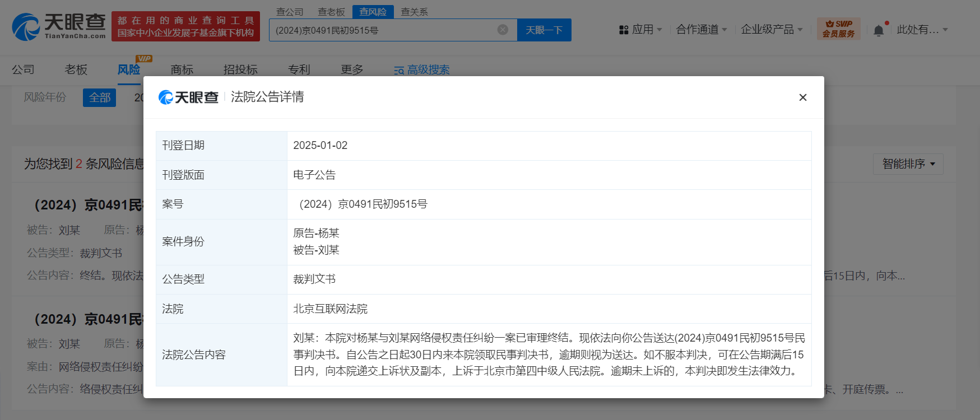Click the TianYanCha logo in header
The image size is (980, 420).
59,26
